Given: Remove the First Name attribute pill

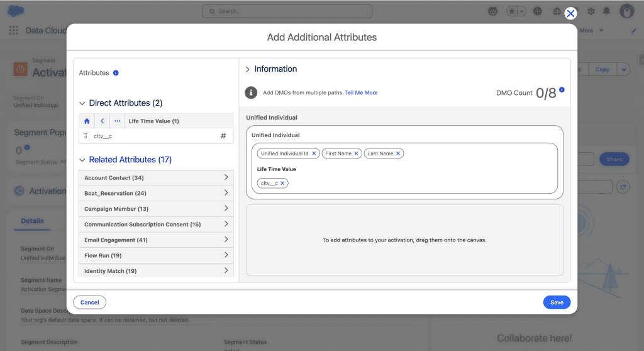Looking at the screenshot, I should point(357,153).
